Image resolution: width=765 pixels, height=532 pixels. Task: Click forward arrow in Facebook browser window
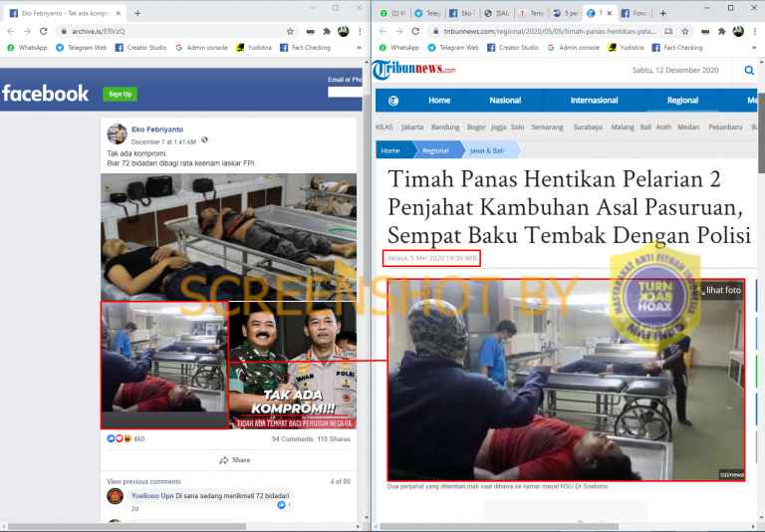click(27, 31)
